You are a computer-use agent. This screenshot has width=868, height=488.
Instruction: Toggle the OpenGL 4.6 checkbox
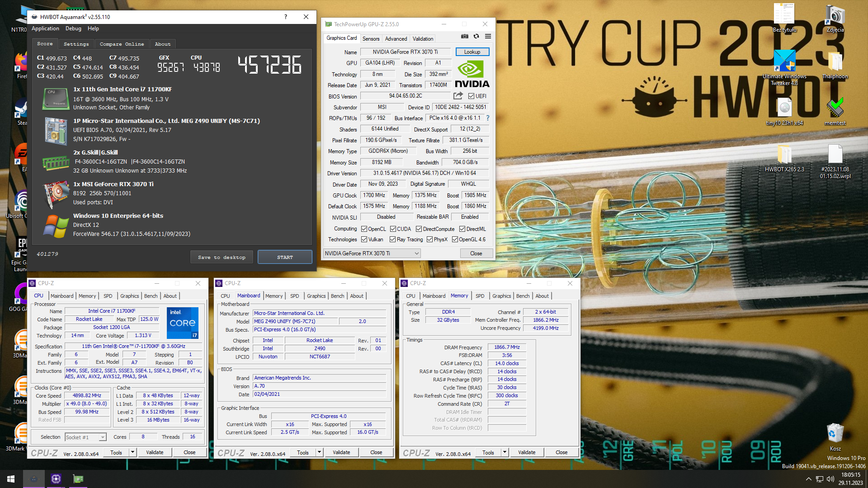(x=455, y=239)
